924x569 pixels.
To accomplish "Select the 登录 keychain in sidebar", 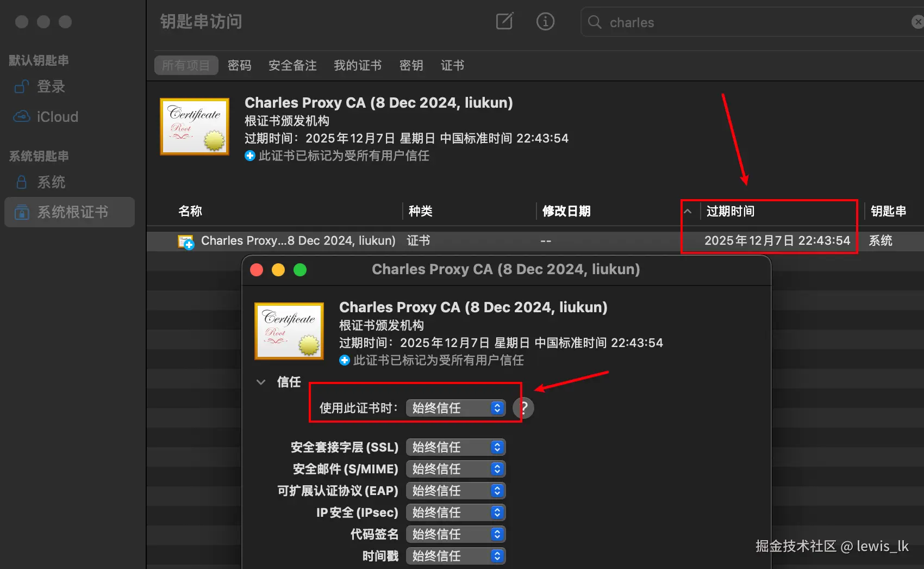I will coord(70,86).
